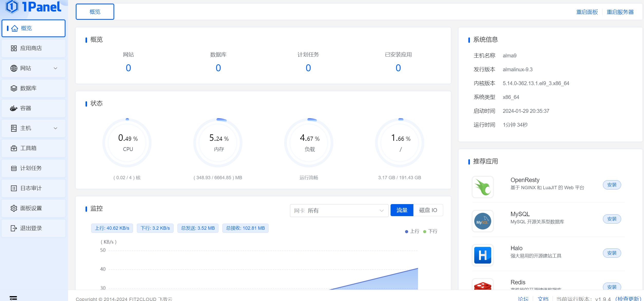Screen dimensions: 644x301
Task: Install MySQL with the 安装 button
Action: pyautogui.click(x=612, y=219)
